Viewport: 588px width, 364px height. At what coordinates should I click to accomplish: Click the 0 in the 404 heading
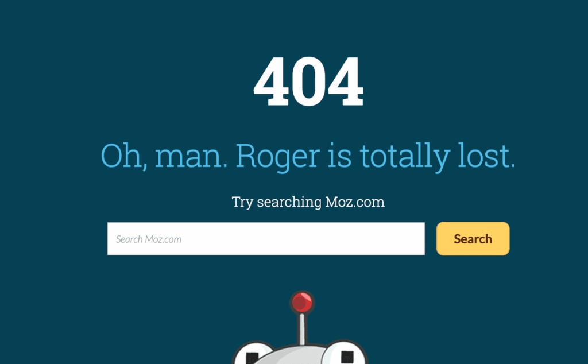[x=308, y=82]
